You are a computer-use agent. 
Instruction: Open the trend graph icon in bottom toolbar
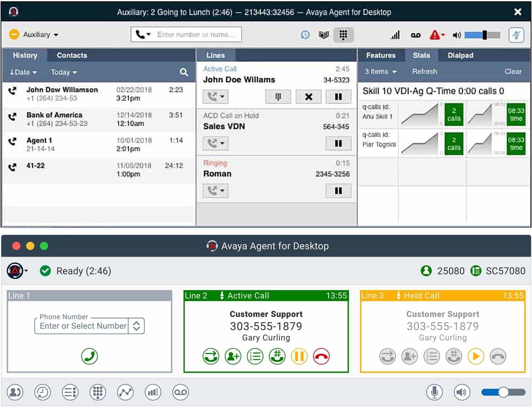point(126,392)
